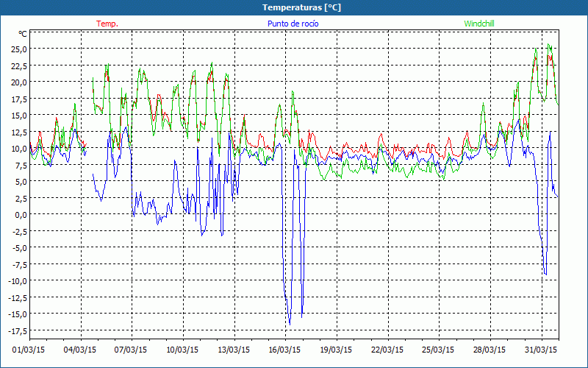The width and height of the screenshot is (588, 368).
Task: Select the red 'Temp.' legend label
Action: [x=107, y=24]
